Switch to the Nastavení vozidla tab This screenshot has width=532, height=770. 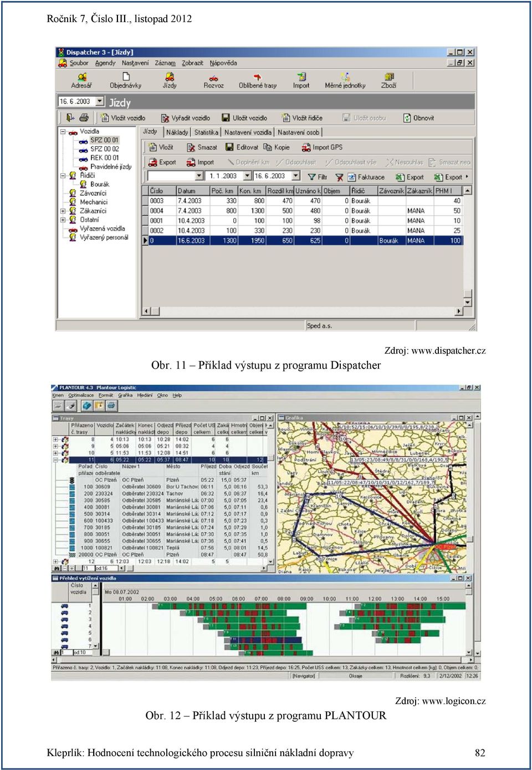pos(248,132)
